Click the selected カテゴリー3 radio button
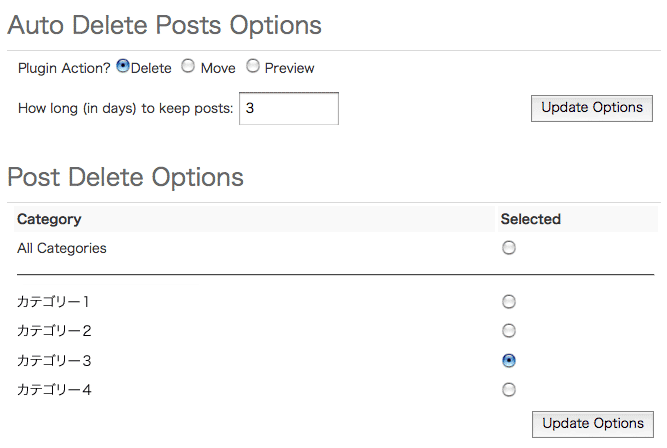The width and height of the screenshot is (667, 448). tap(509, 360)
